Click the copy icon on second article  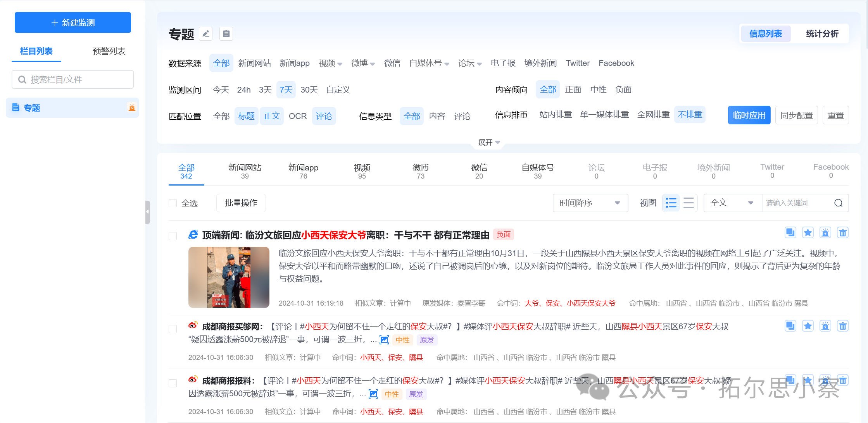point(790,326)
